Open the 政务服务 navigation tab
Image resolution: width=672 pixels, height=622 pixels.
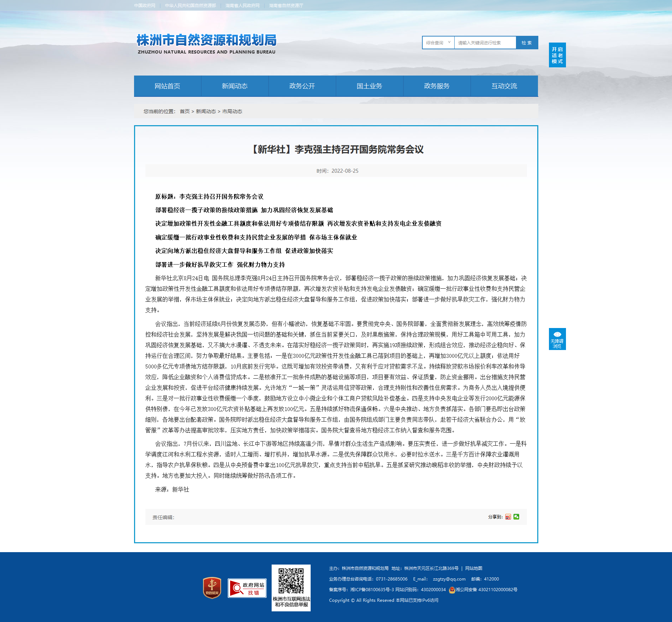point(437,86)
